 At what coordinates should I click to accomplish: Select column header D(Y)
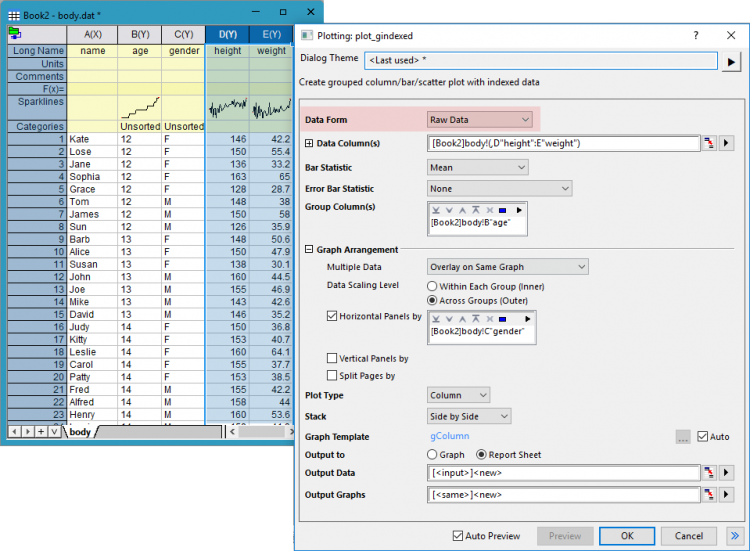[228, 34]
